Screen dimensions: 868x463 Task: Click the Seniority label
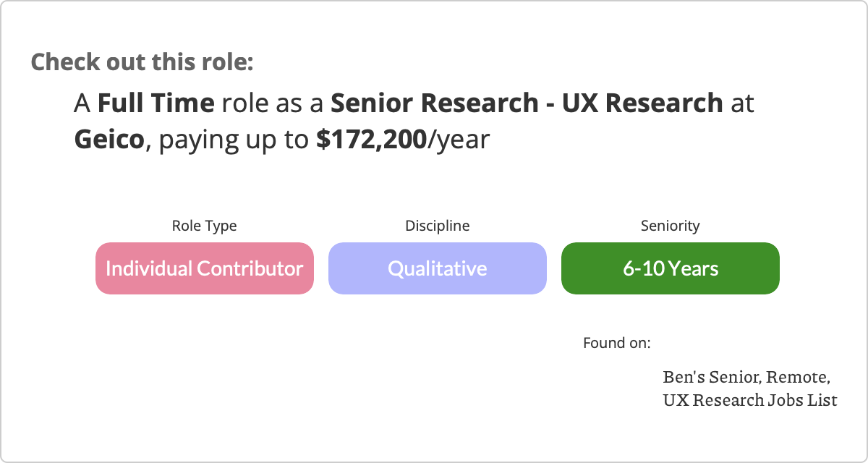(x=671, y=226)
